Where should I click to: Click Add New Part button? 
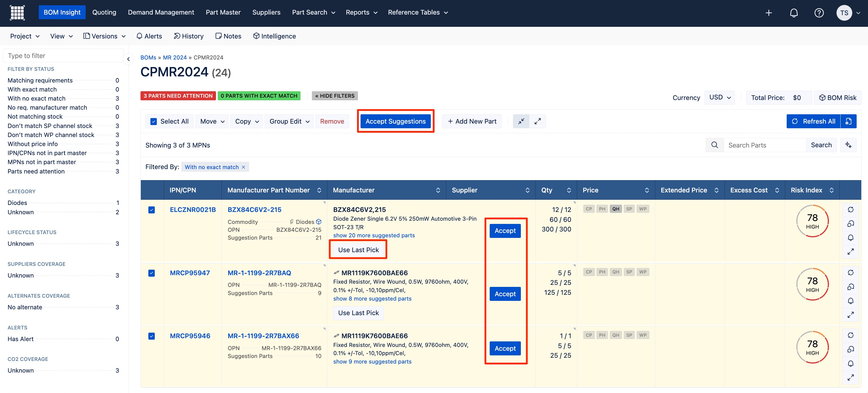point(472,122)
